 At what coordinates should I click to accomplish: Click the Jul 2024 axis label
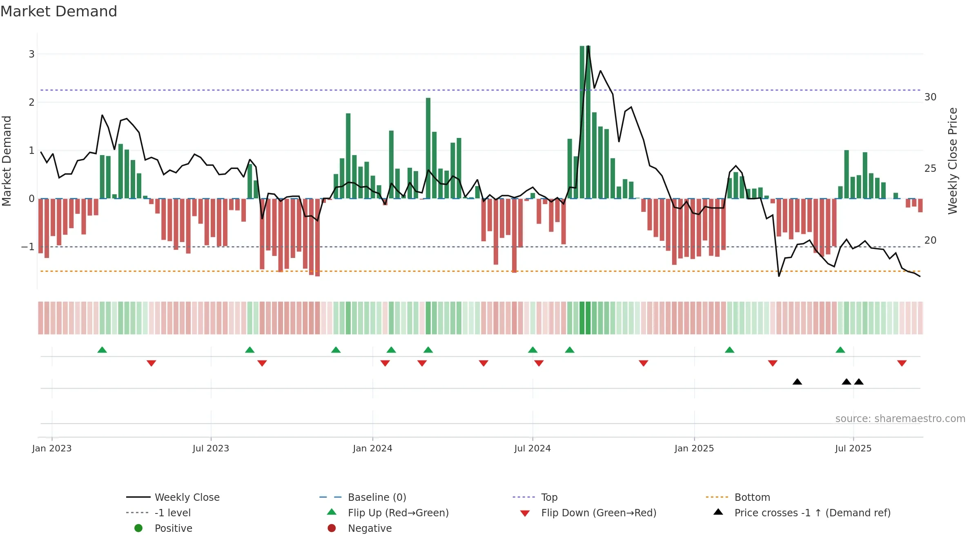click(x=532, y=449)
